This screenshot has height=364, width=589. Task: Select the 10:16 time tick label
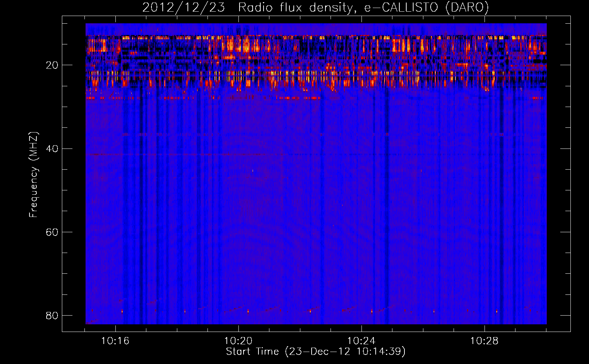pos(115,341)
